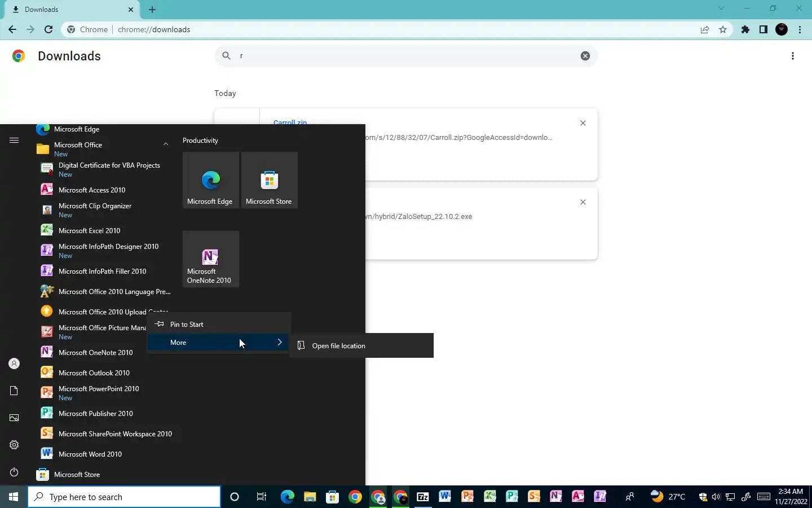Select Open file location
Viewport: 812px width, 508px height.
click(x=361, y=345)
